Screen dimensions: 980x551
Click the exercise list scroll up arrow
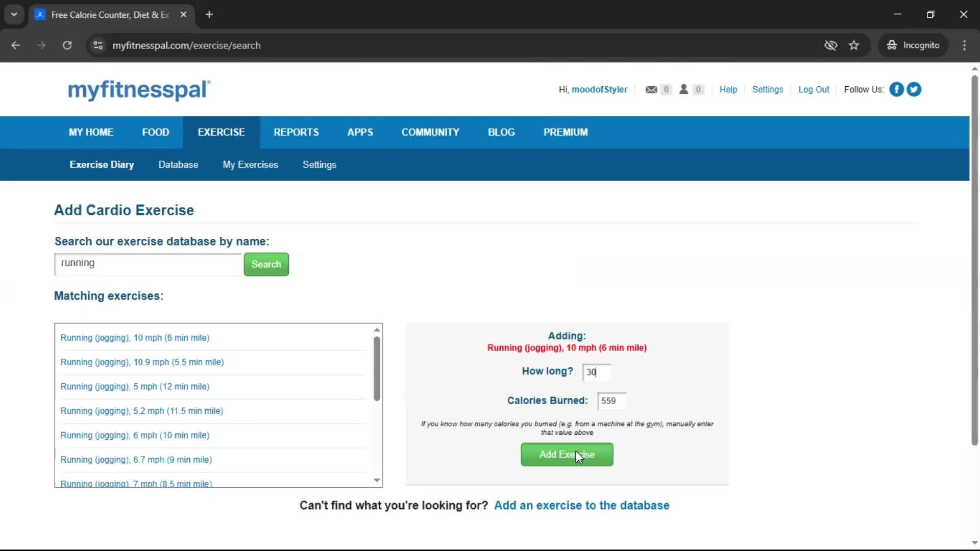tap(377, 330)
